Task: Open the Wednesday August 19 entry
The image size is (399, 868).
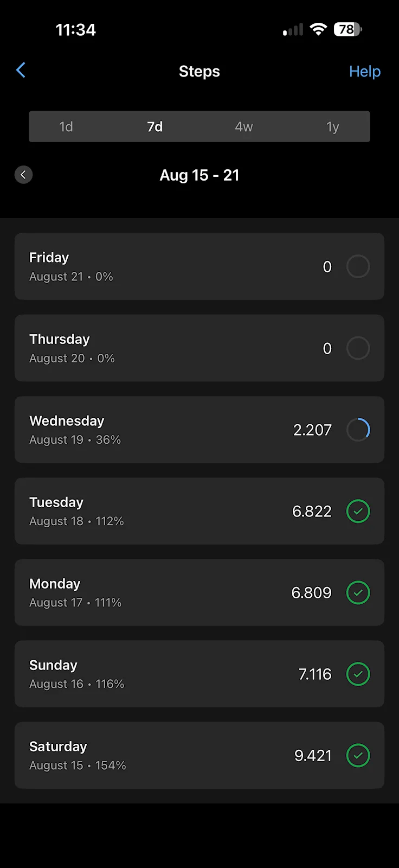Action: pyautogui.click(x=200, y=430)
